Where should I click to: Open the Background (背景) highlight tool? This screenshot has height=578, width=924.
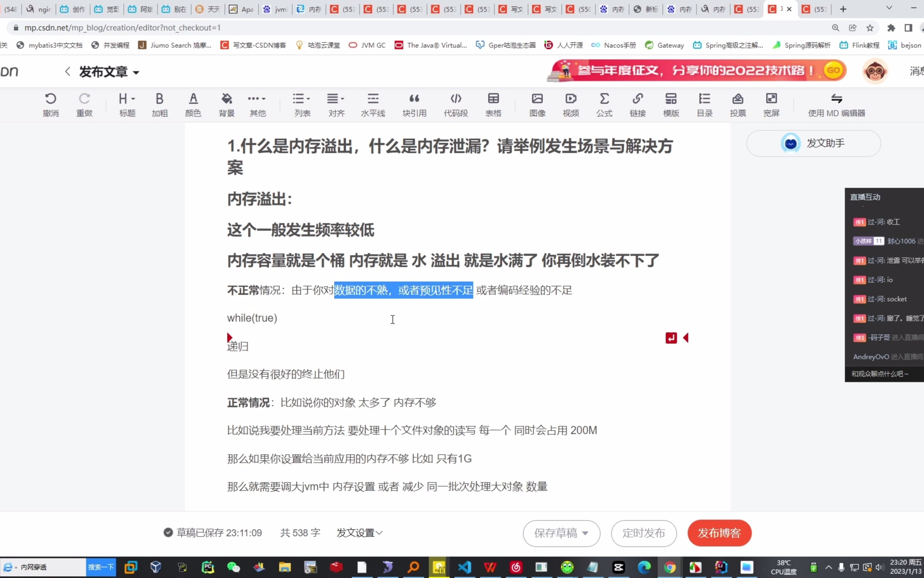226,105
